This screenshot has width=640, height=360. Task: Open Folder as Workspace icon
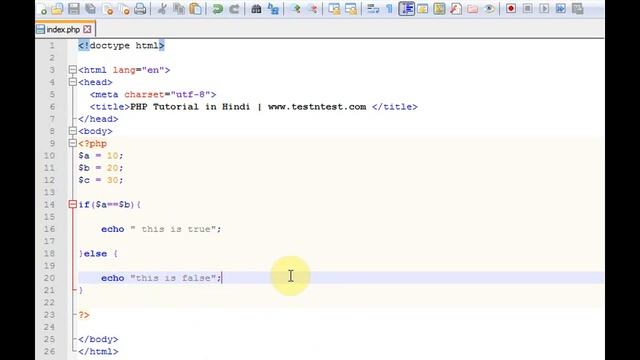pos(473,9)
